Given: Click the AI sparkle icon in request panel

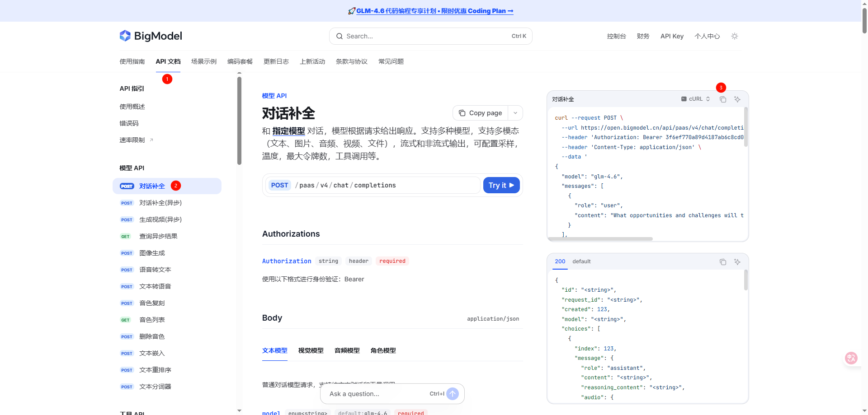Looking at the screenshot, I should coord(737,99).
